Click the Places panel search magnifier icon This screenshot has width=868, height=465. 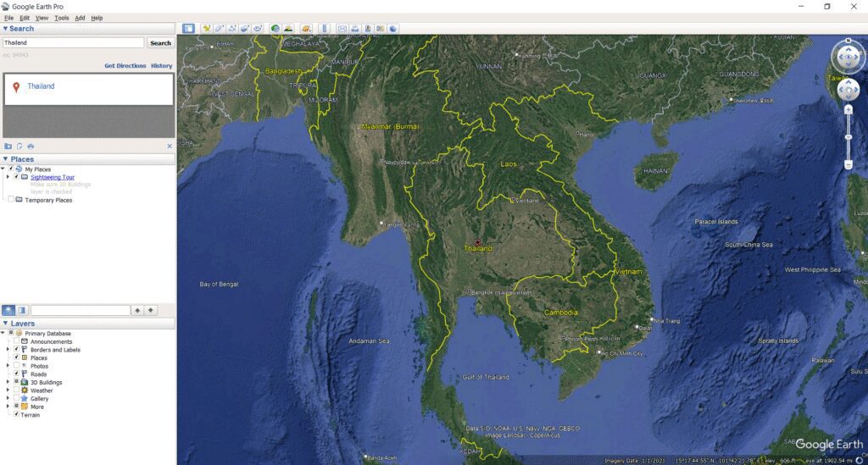coord(8,310)
